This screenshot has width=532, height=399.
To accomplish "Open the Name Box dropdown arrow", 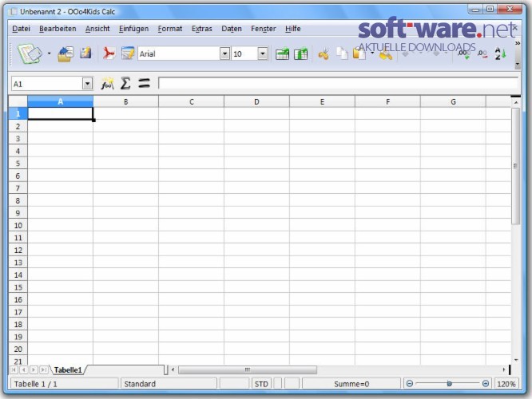I will (x=87, y=84).
